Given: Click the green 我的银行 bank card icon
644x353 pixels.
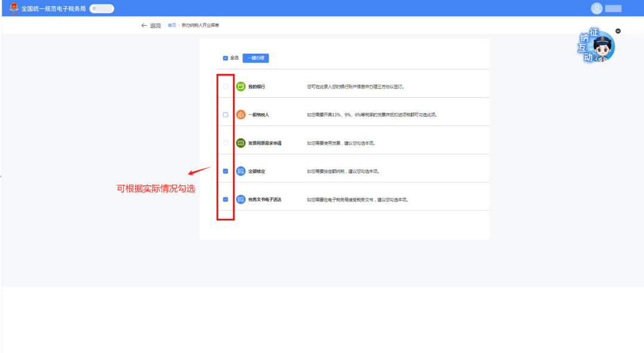Looking at the screenshot, I should tap(241, 86).
